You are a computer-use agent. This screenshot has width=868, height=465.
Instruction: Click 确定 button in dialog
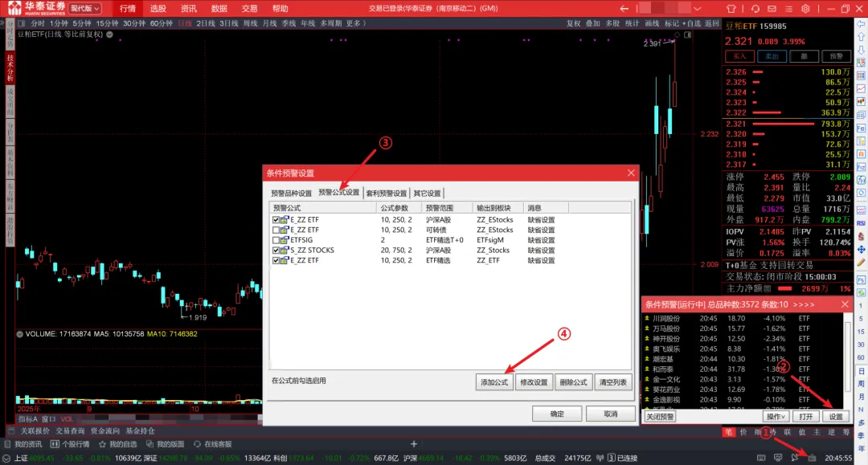(x=557, y=414)
